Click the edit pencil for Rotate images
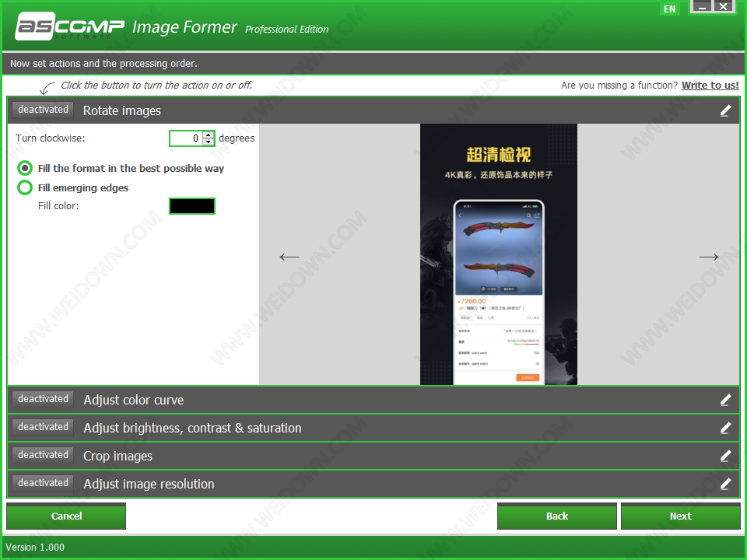Screen dimensions: 747x560 pos(725,111)
